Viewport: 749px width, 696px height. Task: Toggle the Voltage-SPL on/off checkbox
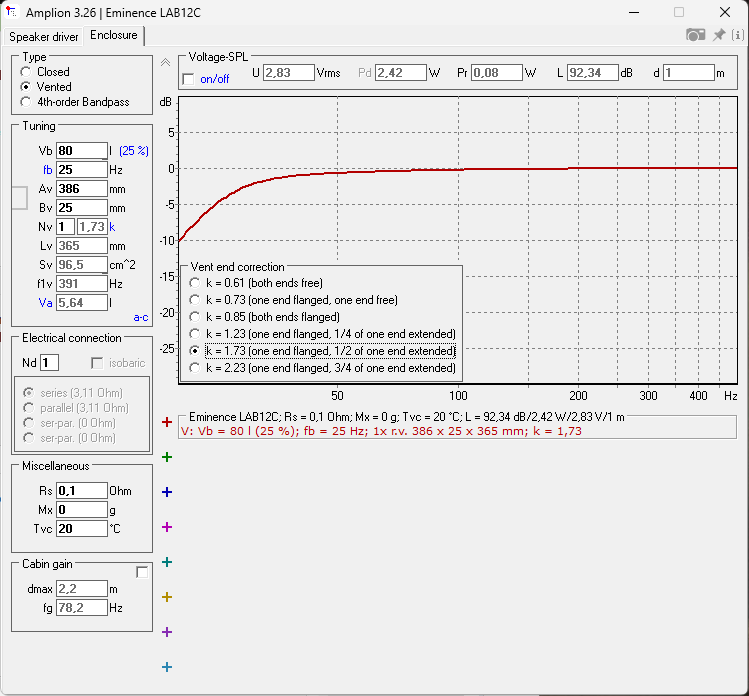point(189,79)
